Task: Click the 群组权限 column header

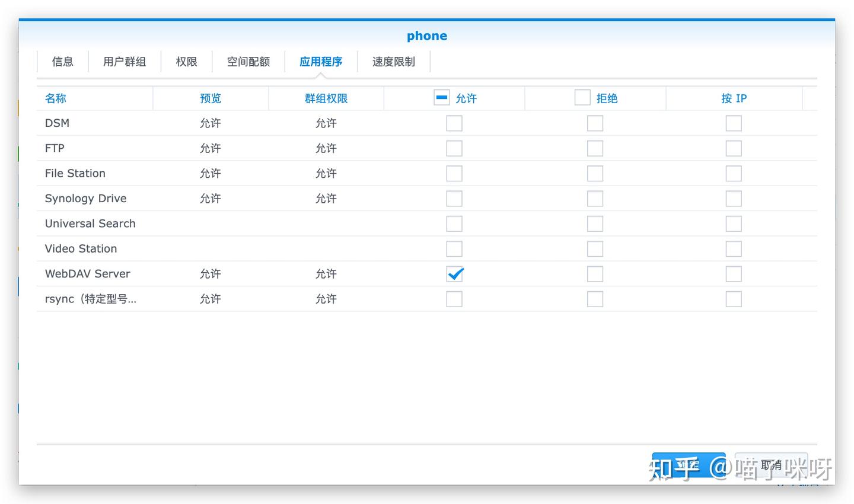Action: point(326,98)
